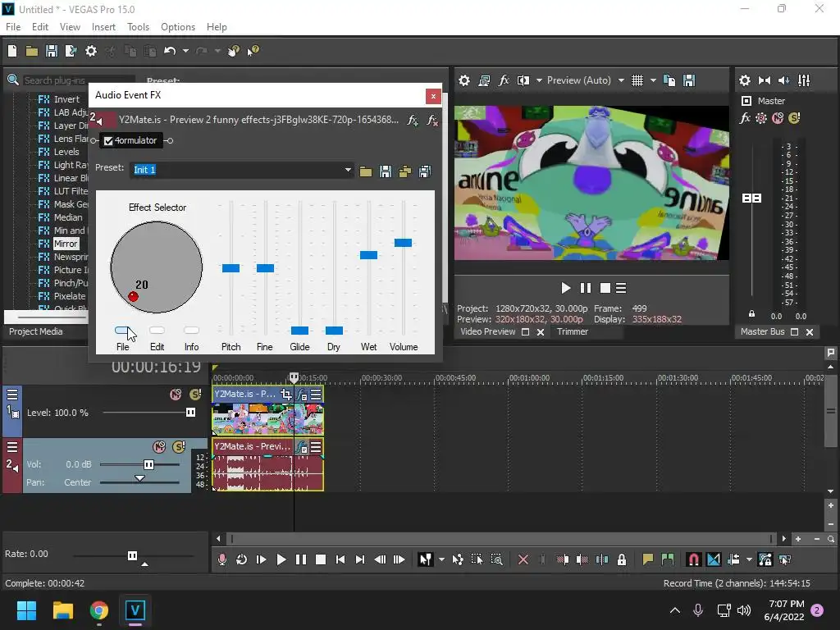Open the Overlays grid dropdown arrow in preview
The height and width of the screenshot is (630, 840).
(x=653, y=80)
